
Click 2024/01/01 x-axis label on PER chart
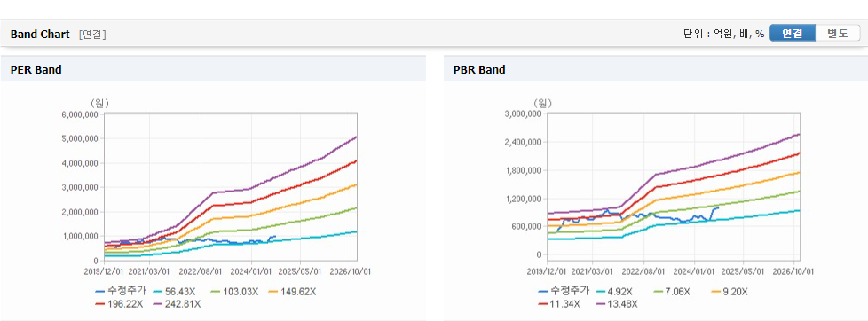[251, 271]
